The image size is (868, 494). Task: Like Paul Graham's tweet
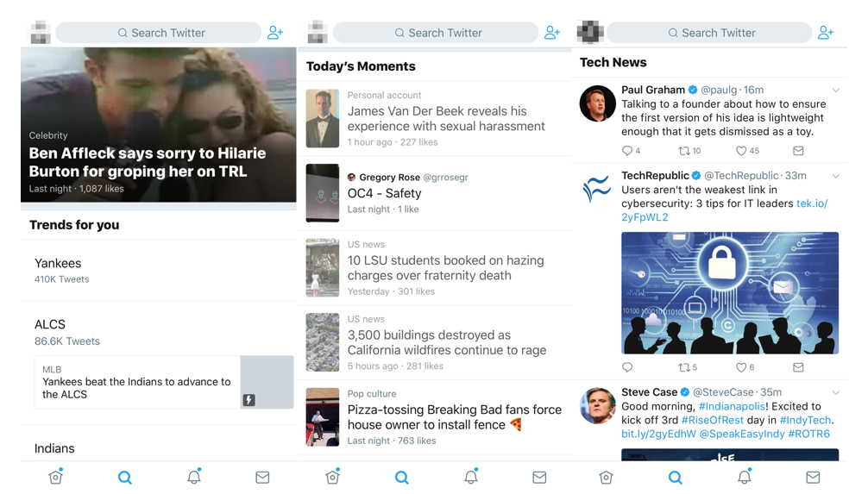741,151
